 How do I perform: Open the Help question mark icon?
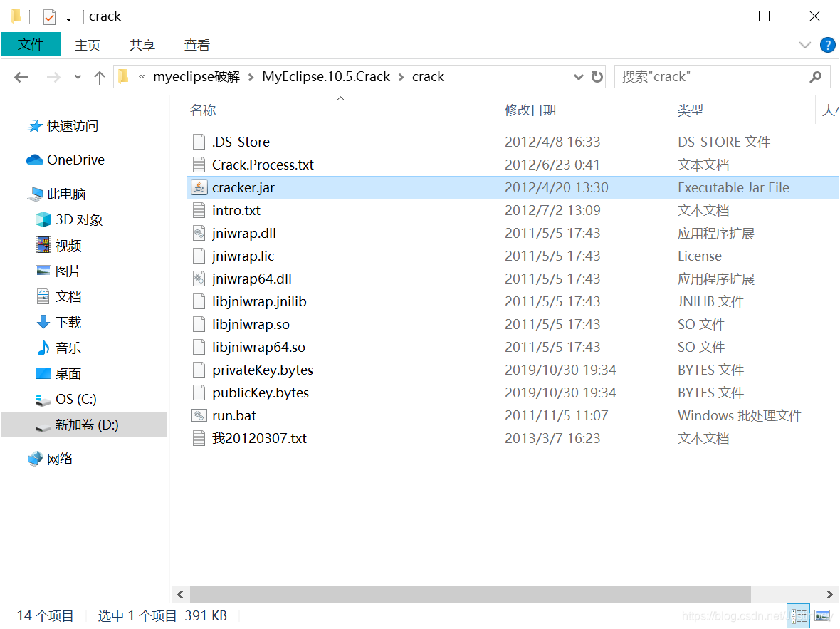pos(827,45)
